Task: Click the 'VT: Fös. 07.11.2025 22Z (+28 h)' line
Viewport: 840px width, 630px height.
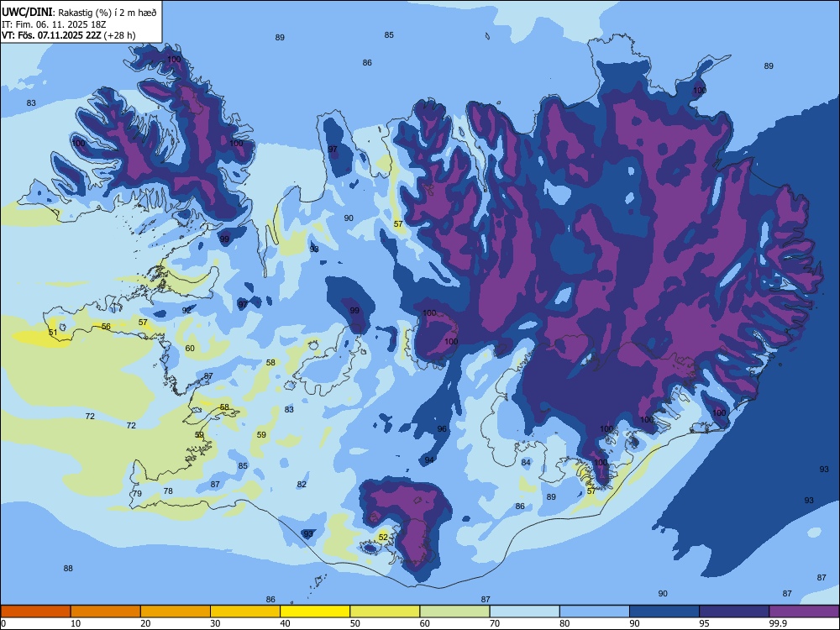Action: [69, 35]
